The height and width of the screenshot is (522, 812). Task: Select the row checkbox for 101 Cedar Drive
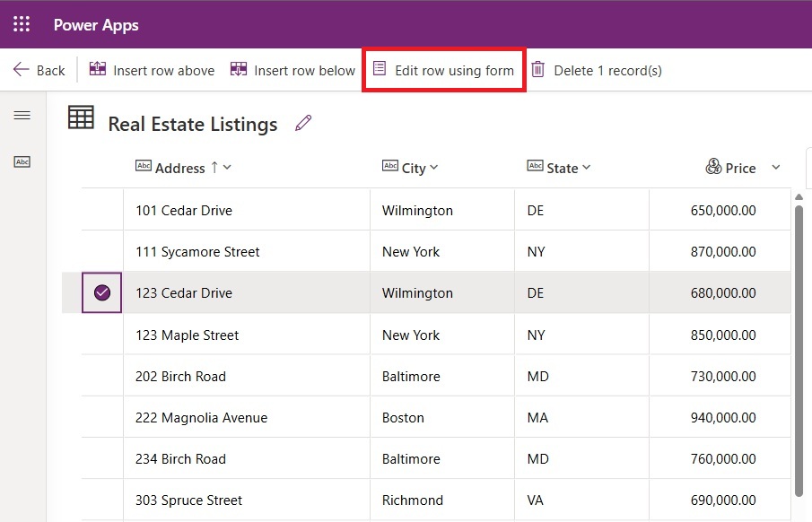pos(102,211)
